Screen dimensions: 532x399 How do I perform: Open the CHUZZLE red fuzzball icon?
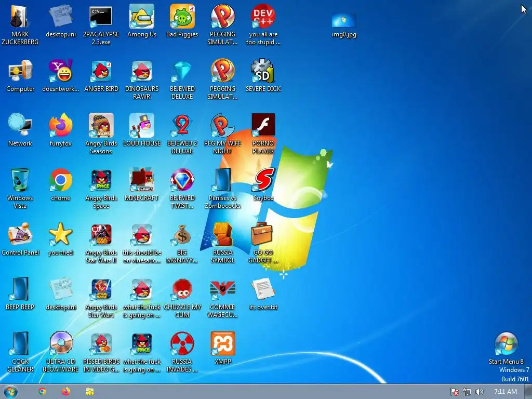click(182, 298)
